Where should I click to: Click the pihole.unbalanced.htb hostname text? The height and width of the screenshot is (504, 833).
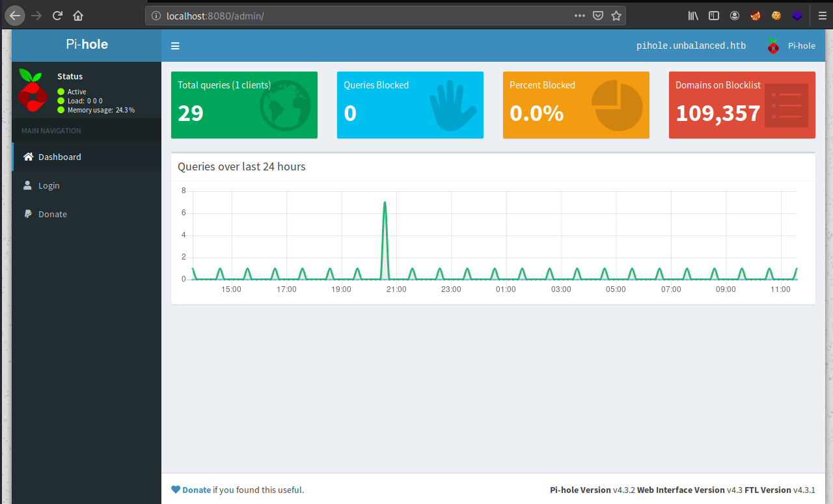(691, 46)
